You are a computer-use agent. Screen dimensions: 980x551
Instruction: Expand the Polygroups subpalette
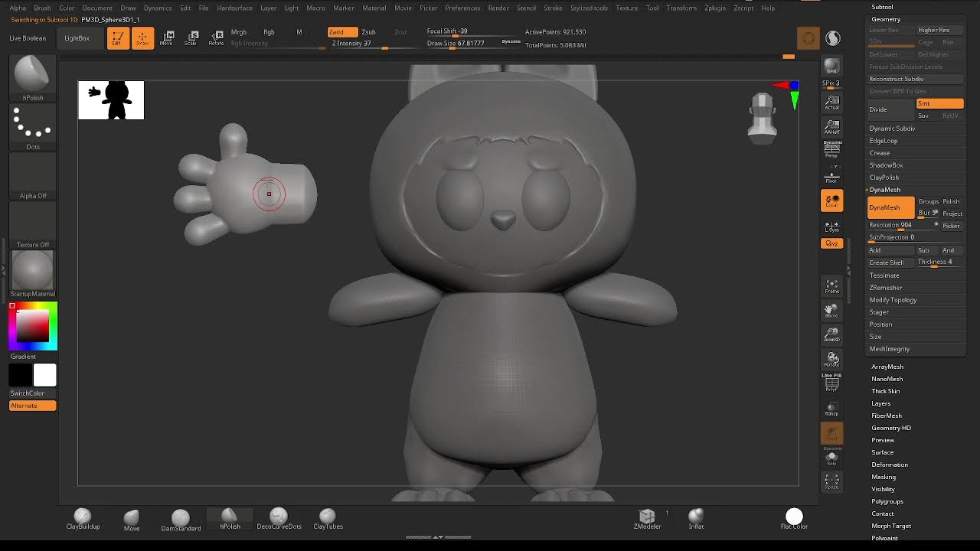(887, 501)
